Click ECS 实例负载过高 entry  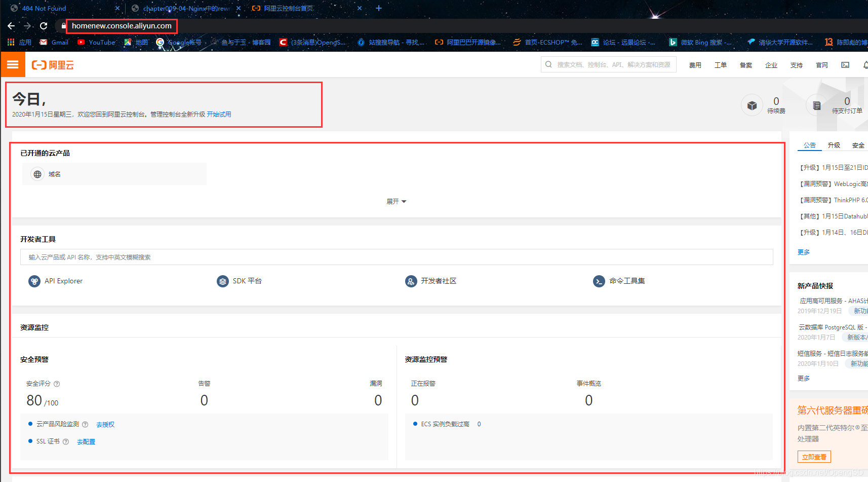coord(445,424)
